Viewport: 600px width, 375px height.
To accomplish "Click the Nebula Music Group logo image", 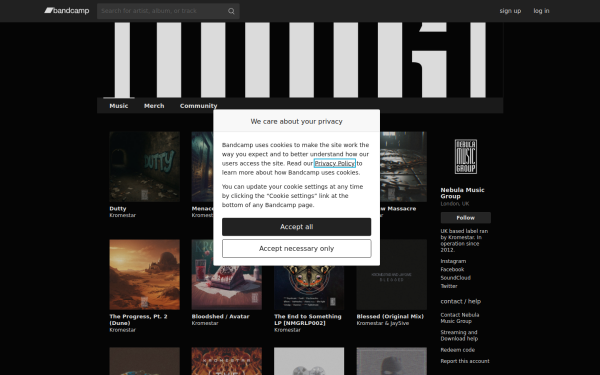I will point(466,157).
